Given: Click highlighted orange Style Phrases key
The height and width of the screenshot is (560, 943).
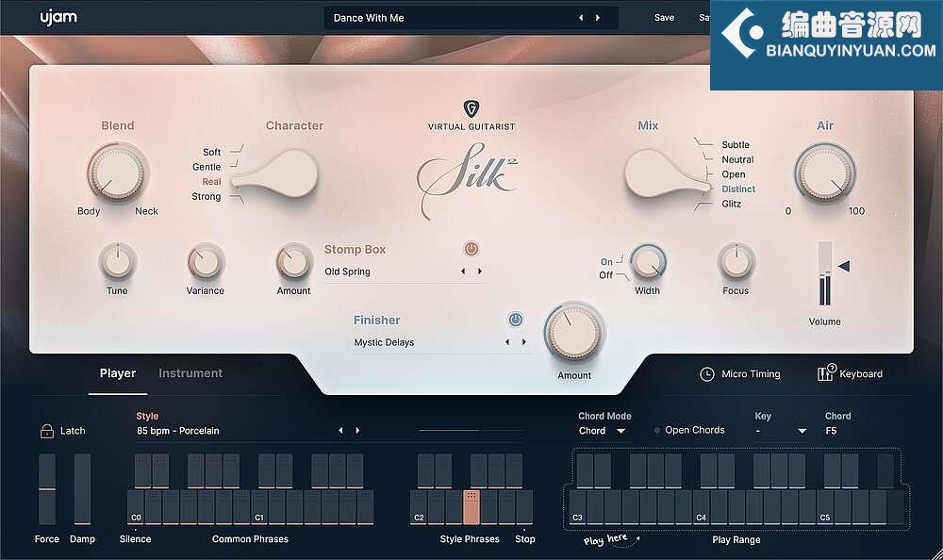Looking at the screenshot, I should click(x=471, y=507).
